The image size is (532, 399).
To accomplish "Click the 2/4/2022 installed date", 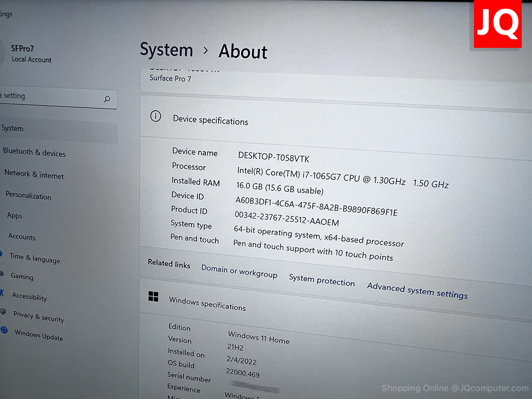I will (242, 360).
